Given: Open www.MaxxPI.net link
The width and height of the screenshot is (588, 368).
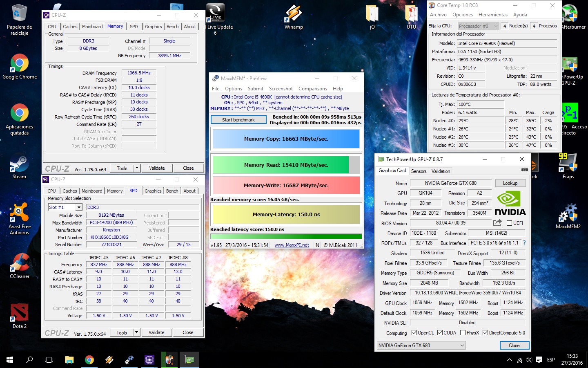Looking at the screenshot, I should pyautogui.click(x=292, y=245).
